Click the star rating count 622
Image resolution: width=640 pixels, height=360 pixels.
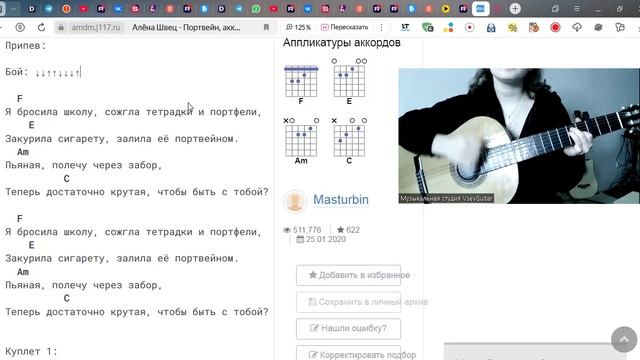pos(349,230)
